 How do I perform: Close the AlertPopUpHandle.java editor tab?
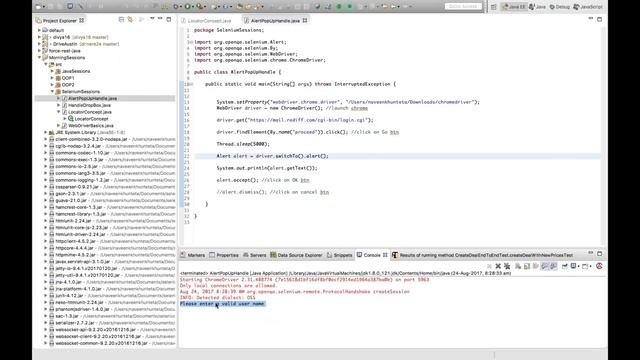[x=305, y=20]
